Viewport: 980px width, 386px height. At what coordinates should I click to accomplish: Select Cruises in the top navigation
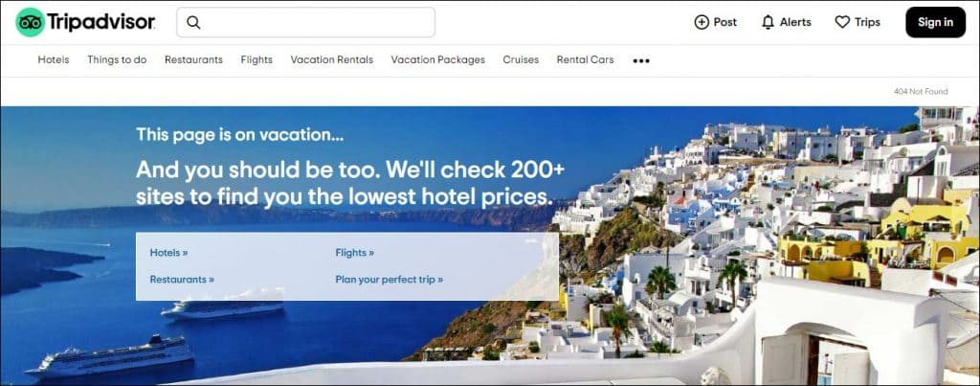click(x=521, y=60)
